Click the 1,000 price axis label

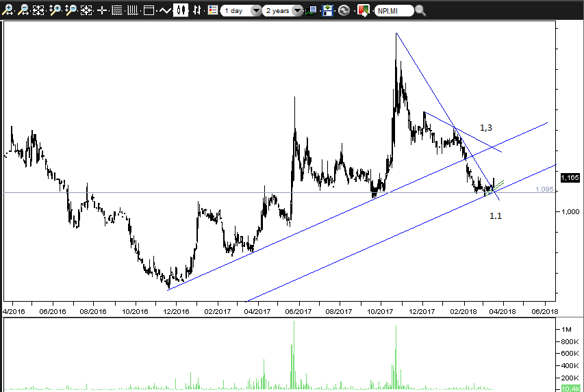click(570, 211)
